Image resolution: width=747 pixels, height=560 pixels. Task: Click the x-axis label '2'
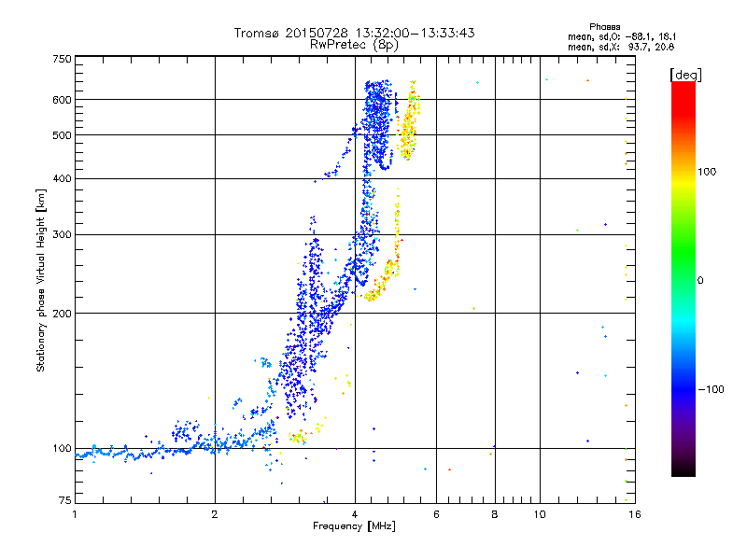pos(215,514)
